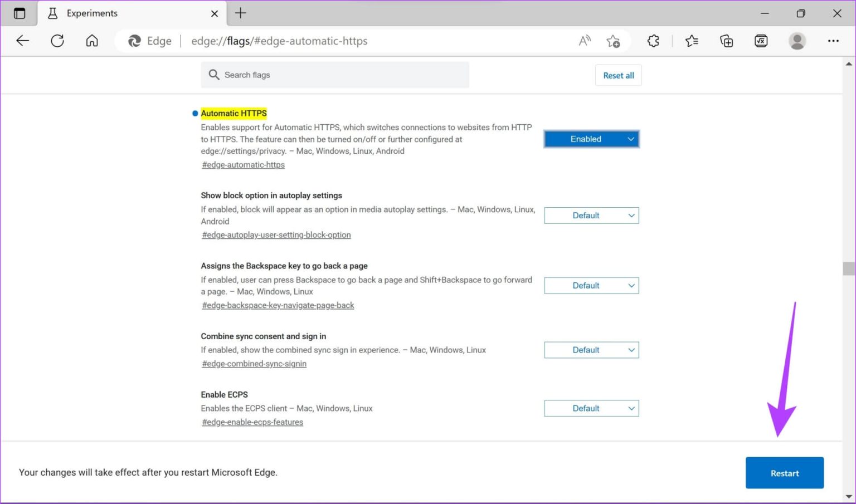
Task: Navigate back to the previous page
Action: point(22,41)
